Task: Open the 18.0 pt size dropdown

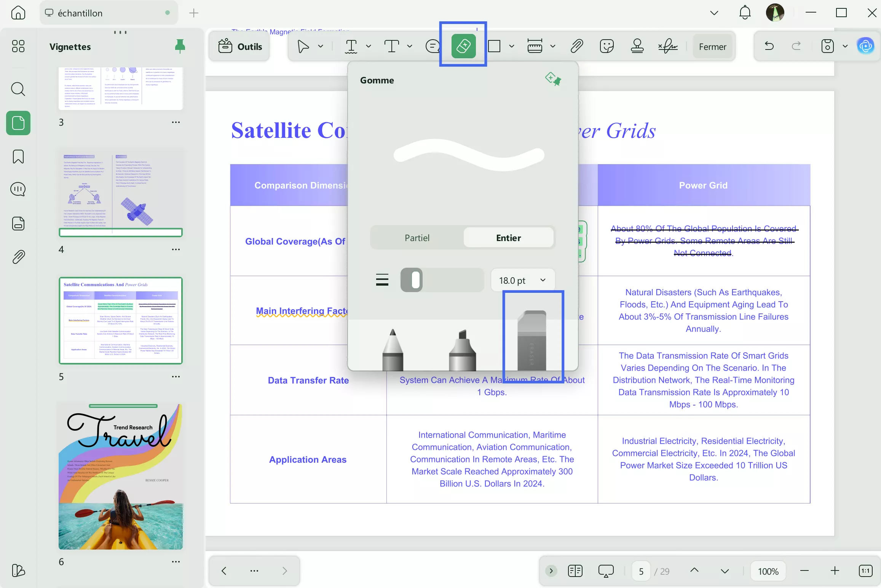Action: pos(522,280)
